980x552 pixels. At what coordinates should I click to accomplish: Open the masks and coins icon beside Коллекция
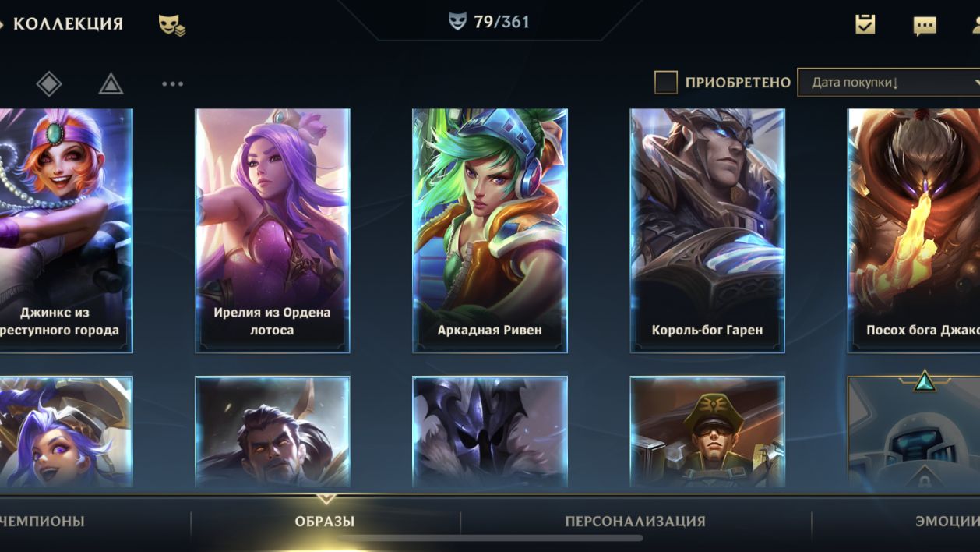tap(172, 25)
